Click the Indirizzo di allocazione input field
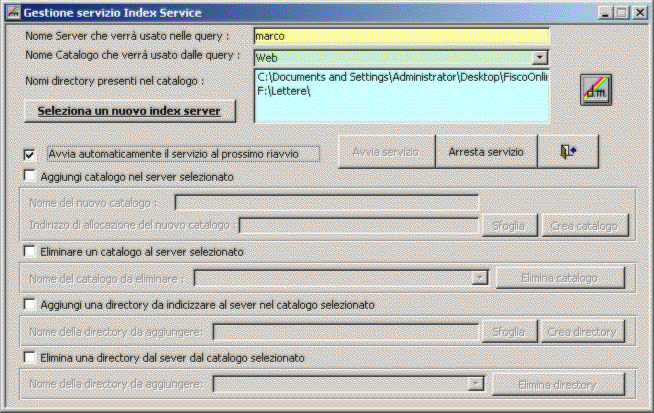The image size is (654, 413). click(359, 226)
